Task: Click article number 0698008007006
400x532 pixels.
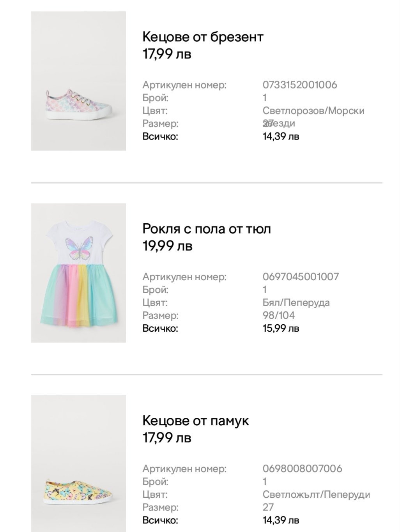Action: point(302,468)
